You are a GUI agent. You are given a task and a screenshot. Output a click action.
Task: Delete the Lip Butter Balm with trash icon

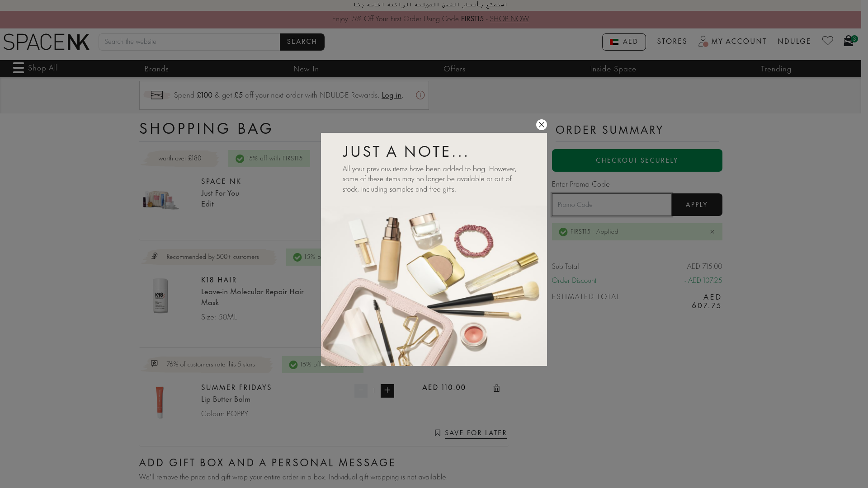click(x=496, y=389)
